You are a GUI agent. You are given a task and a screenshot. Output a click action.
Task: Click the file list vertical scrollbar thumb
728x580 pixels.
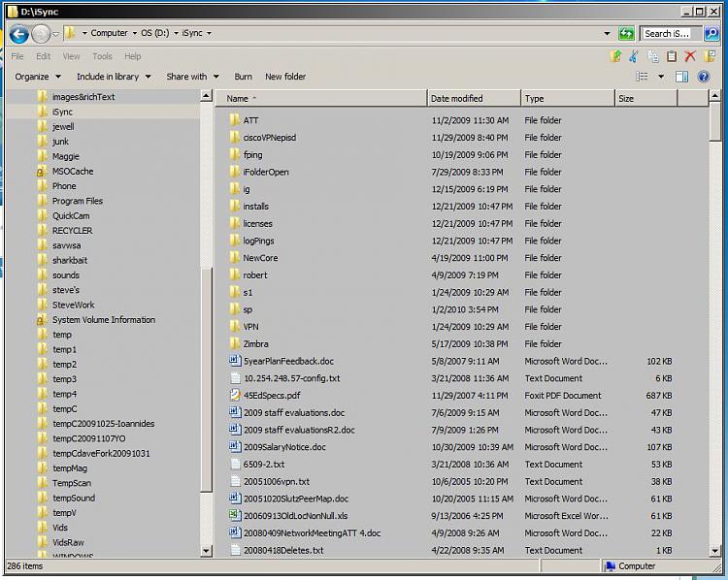coord(715,121)
